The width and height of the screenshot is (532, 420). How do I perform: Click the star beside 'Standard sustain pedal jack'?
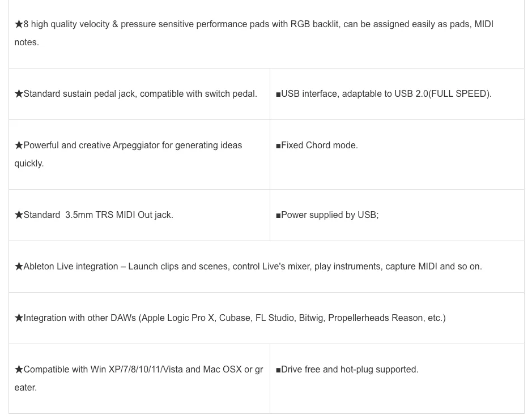[19, 94]
